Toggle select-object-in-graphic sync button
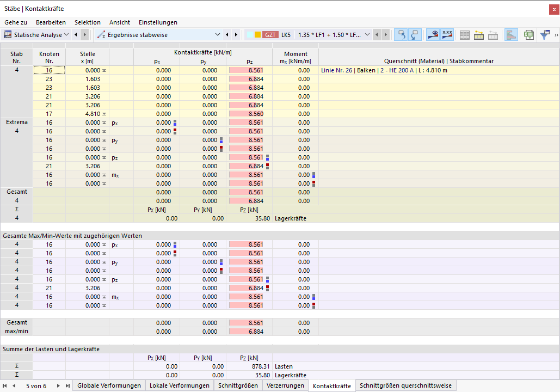 [x=401, y=35]
